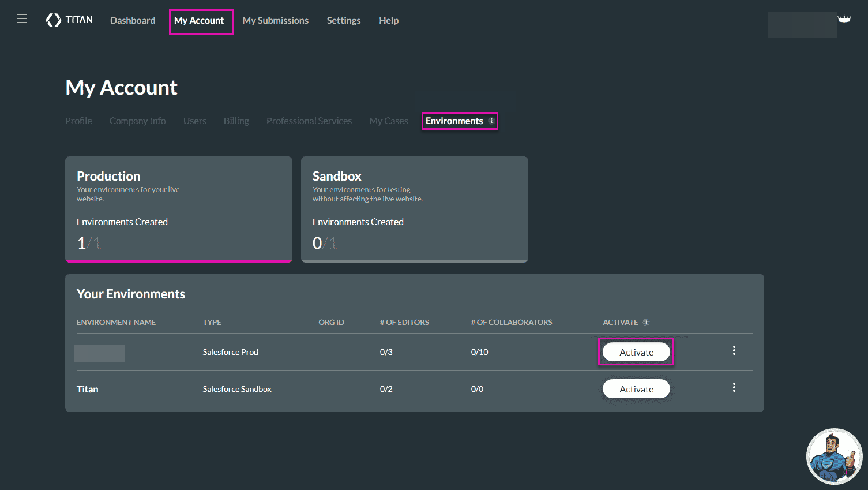
Task: Open My Submissions in top navigation
Action: tap(275, 20)
